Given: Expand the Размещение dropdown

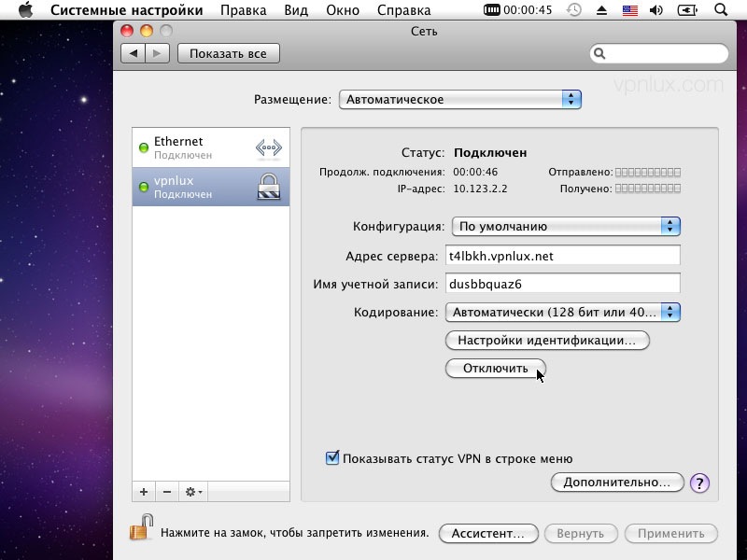Looking at the screenshot, I should (460, 100).
